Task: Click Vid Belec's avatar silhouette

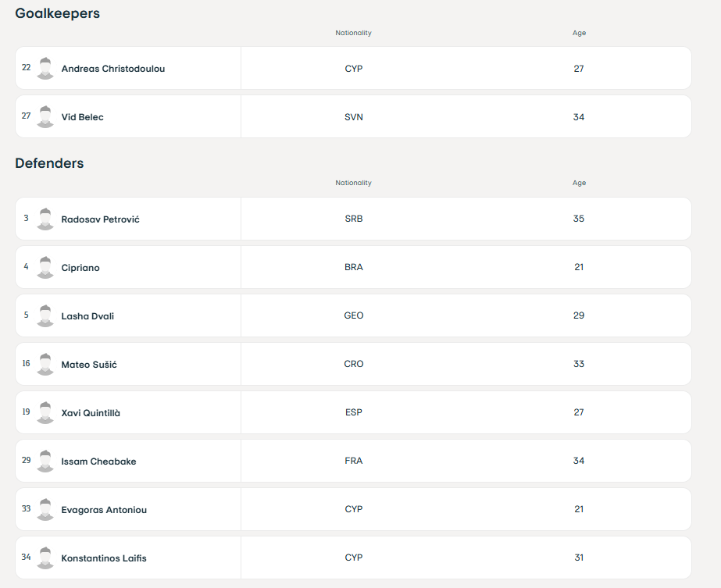Action: coord(45,116)
